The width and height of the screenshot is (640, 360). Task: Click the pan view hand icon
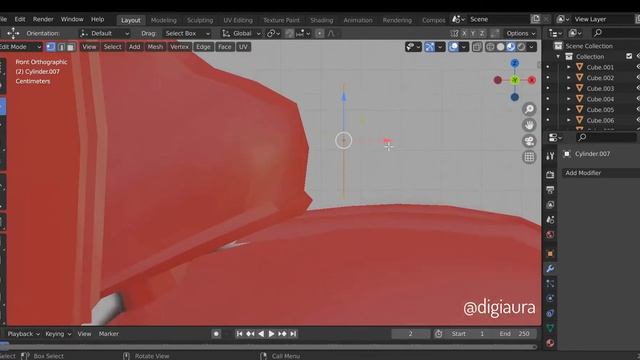tap(529, 125)
